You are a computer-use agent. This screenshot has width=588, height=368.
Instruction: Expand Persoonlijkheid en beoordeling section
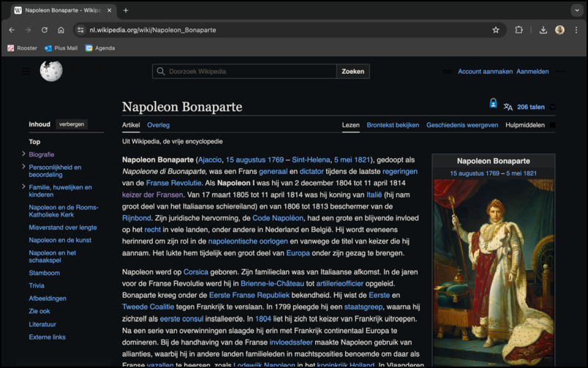coord(23,167)
